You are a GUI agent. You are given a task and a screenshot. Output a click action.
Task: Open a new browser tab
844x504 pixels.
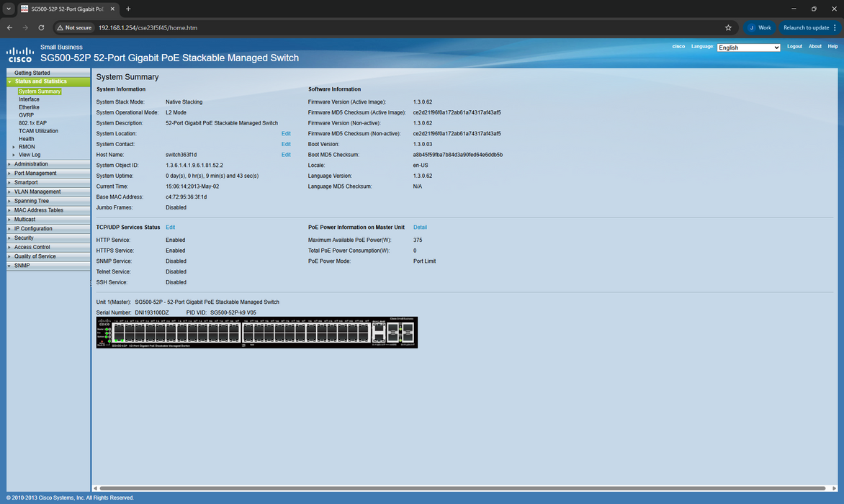[x=128, y=9]
